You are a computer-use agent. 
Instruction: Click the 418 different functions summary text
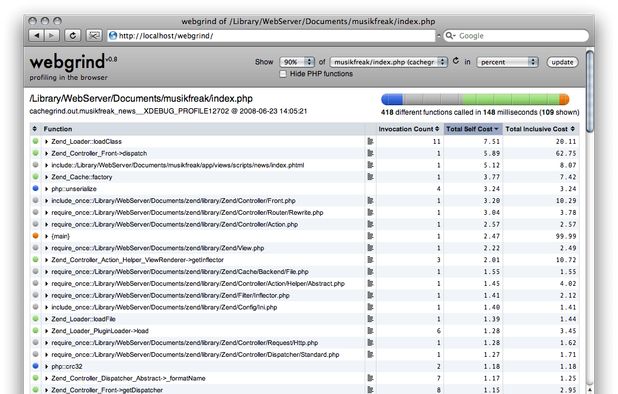[x=480, y=112]
